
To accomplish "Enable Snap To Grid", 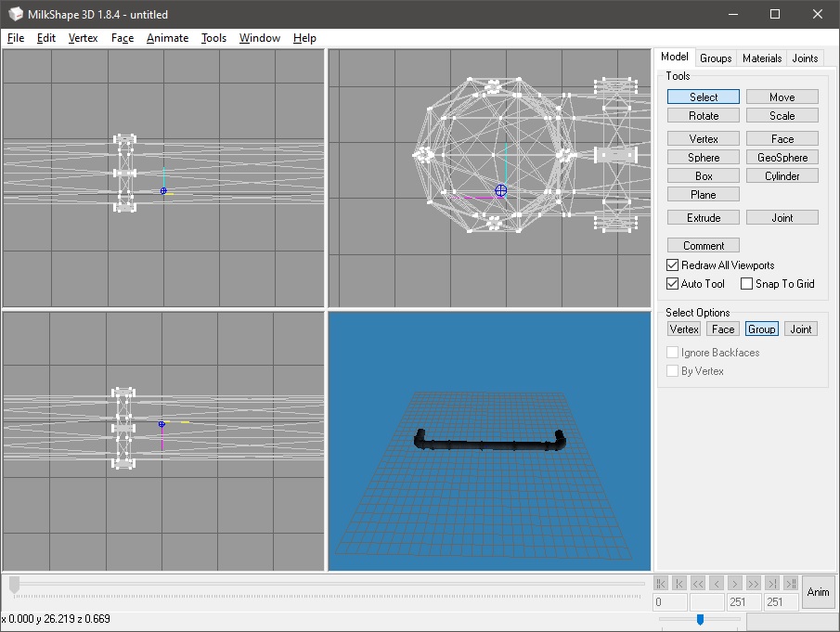I will pyautogui.click(x=746, y=284).
